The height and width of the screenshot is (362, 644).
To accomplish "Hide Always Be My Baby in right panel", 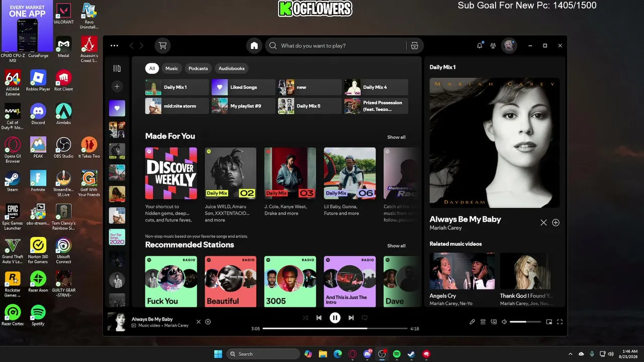I will [x=543, y=222].
